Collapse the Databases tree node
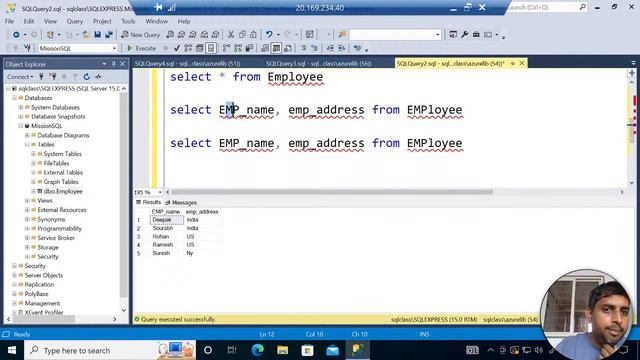The width and height of the screenshot is (640, 360). [14, 98]
